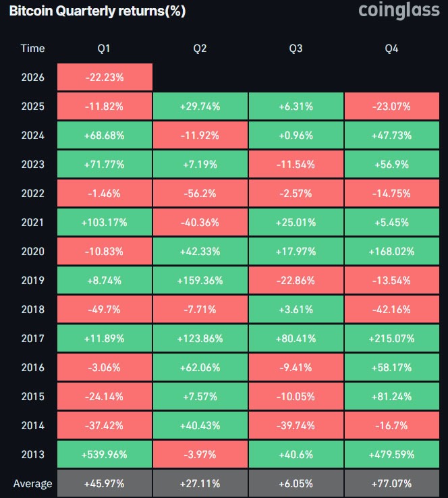Select the Q4 column header
The height and width of the screenshot is (498, 448).
[x=391, y=48]
